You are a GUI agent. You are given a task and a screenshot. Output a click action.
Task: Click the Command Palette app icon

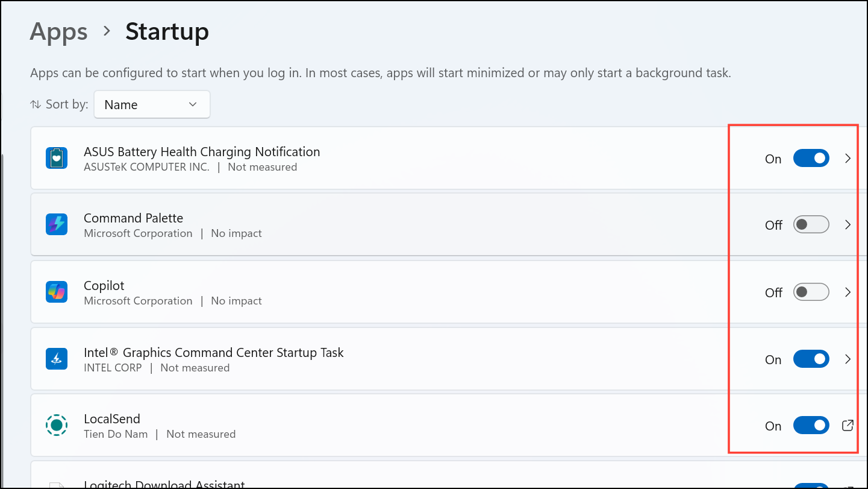click(57, 225)
